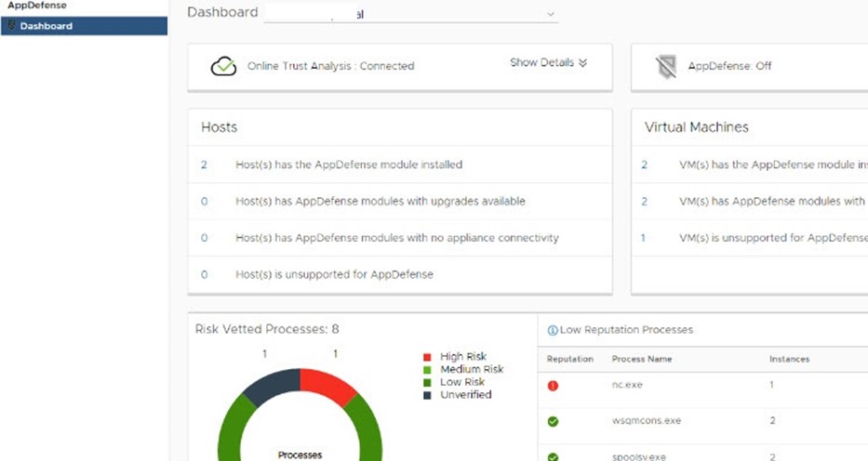The image size is (868, 461).
Task: Open the Dashboard item in the sidebar
Action: [x=84, y=26]
